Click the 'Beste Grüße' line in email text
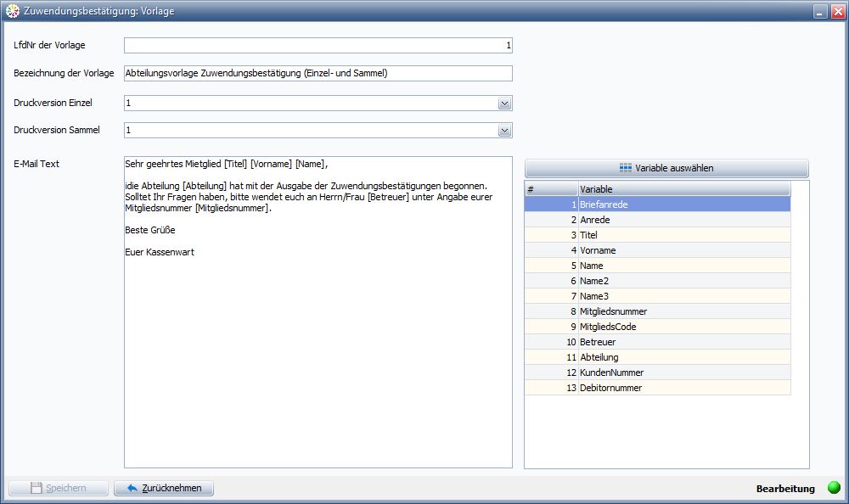849x504 pixels. (x=150, y=230)
